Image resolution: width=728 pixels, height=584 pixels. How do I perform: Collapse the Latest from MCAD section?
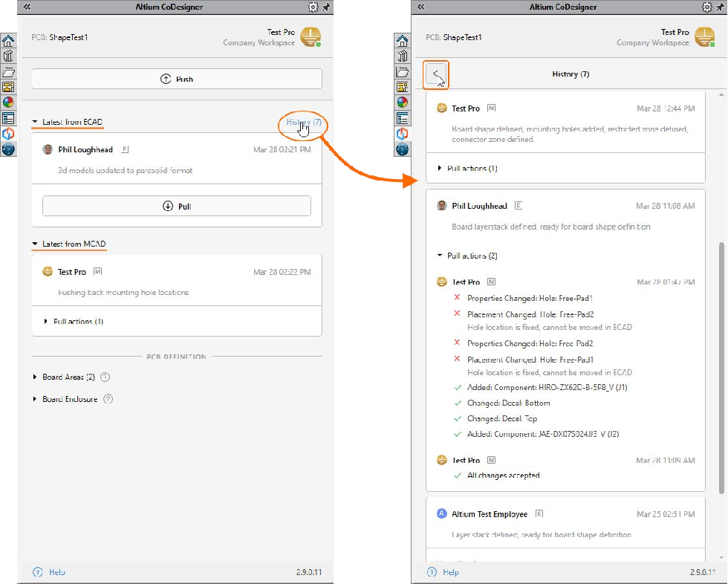(x=35, y=244)
